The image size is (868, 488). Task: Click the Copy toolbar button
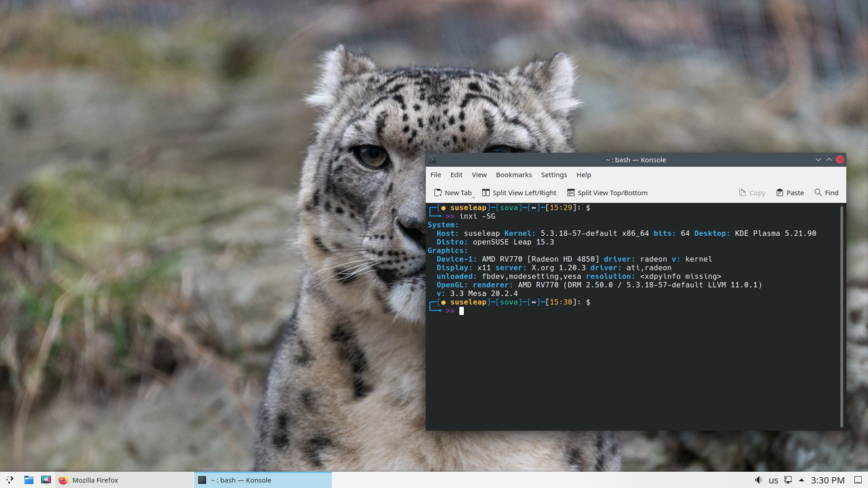point(752,193)
